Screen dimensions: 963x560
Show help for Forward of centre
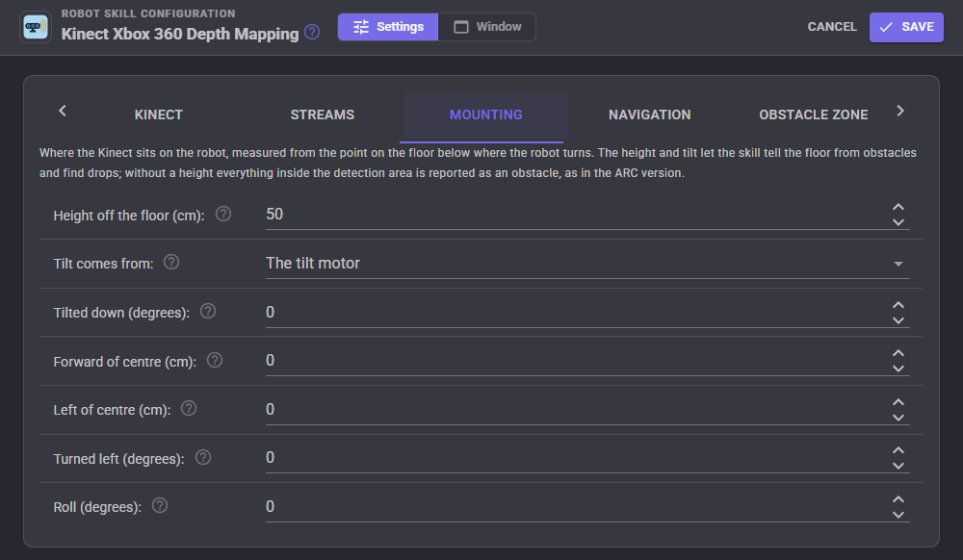tap(215, 361)
